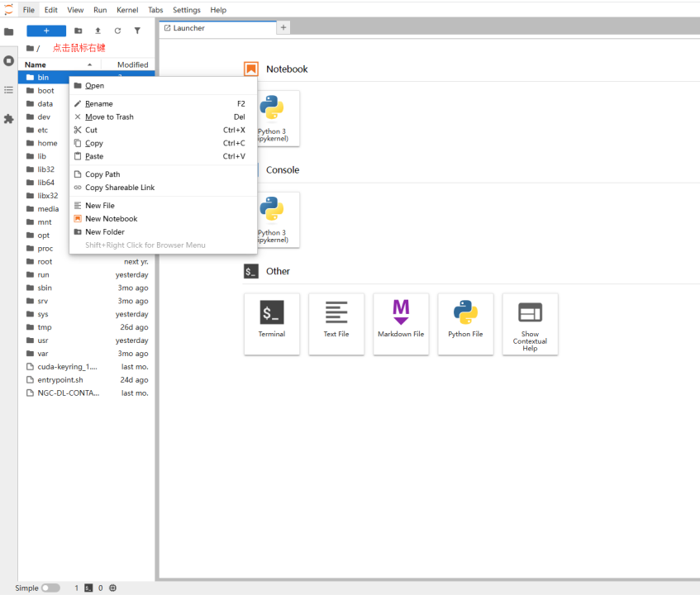
Task: Select the proc folder
Action: [x=44, y=249]
